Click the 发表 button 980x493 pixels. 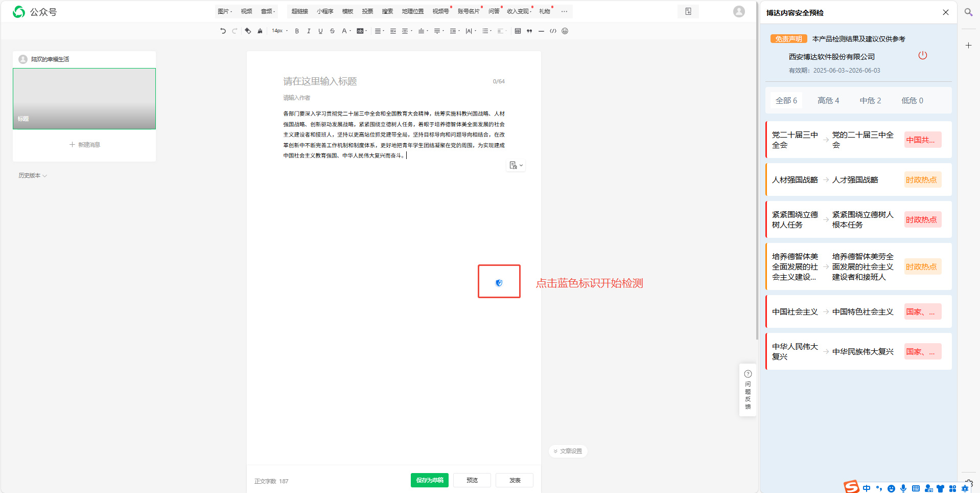click(x=515, y=480)
